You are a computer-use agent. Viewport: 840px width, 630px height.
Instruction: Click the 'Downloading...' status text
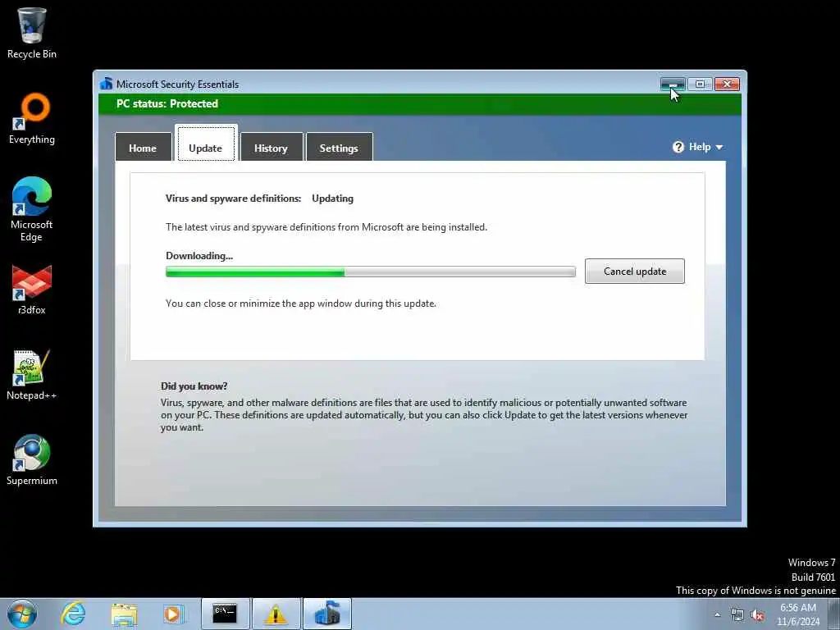pos(199,256)
